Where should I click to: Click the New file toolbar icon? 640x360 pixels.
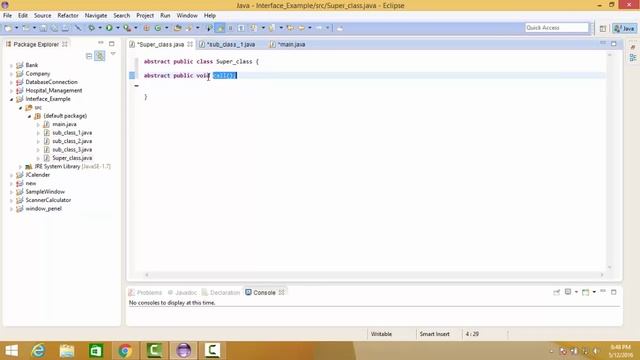coord(8,28)
